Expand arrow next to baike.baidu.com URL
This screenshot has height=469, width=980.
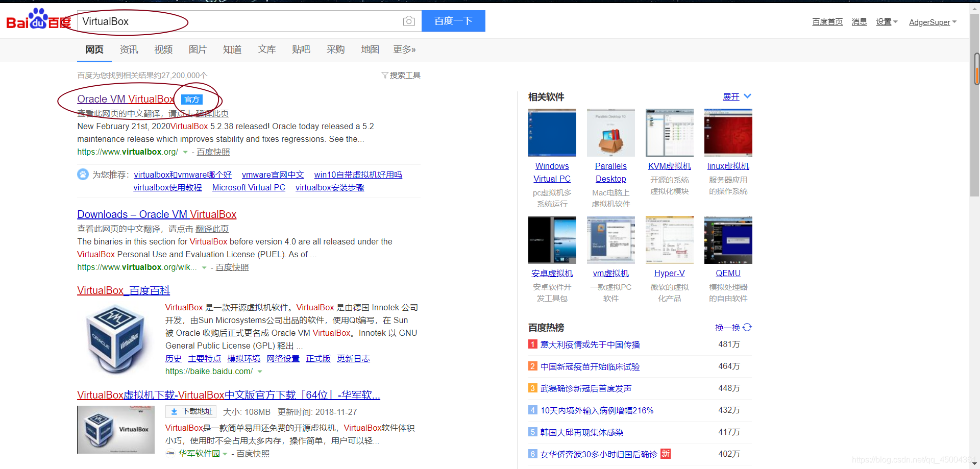[x=260, y=372]
